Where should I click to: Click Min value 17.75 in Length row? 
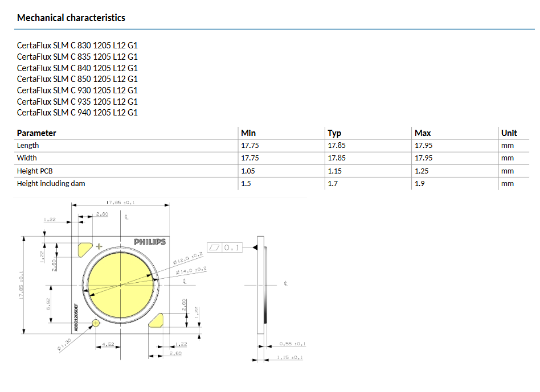point(250,146)
